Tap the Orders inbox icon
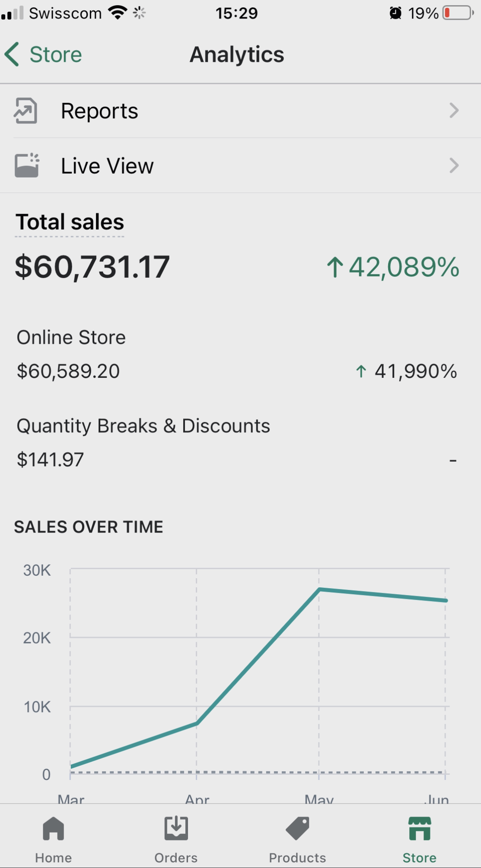 tap(176, 828)
